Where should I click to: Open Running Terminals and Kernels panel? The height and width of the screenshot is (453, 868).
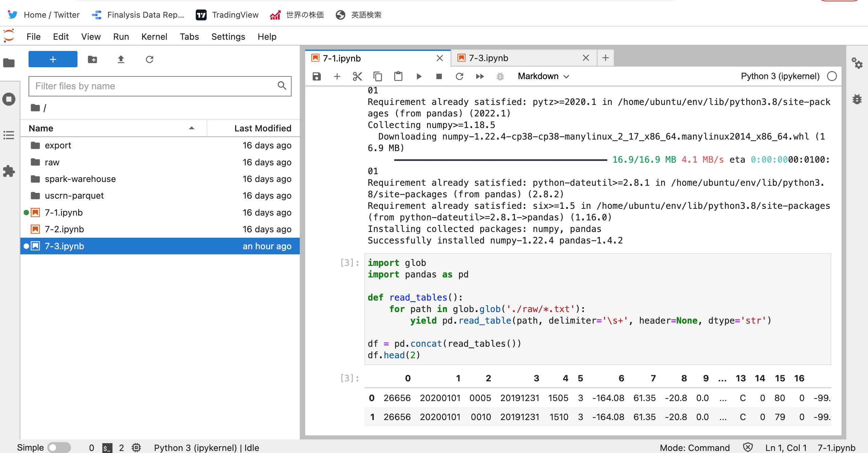(x=9, y=99)
